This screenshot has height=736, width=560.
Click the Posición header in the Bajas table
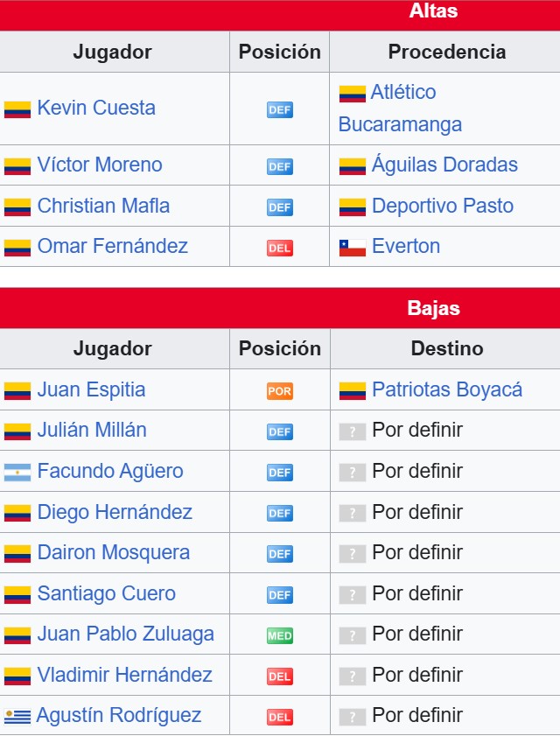280,349
